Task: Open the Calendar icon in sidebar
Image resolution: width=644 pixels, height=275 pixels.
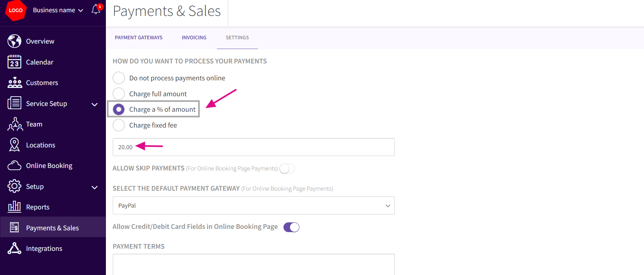Action: [14, 62]
